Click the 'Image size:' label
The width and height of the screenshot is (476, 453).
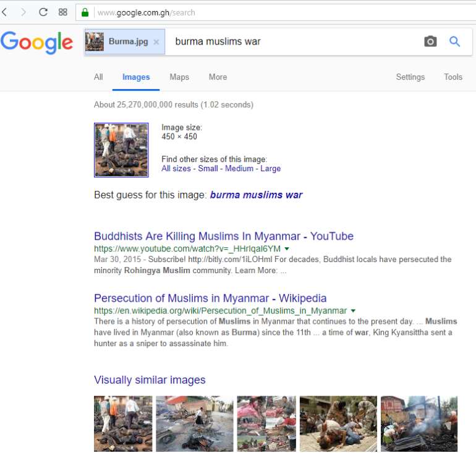point(182,127)
